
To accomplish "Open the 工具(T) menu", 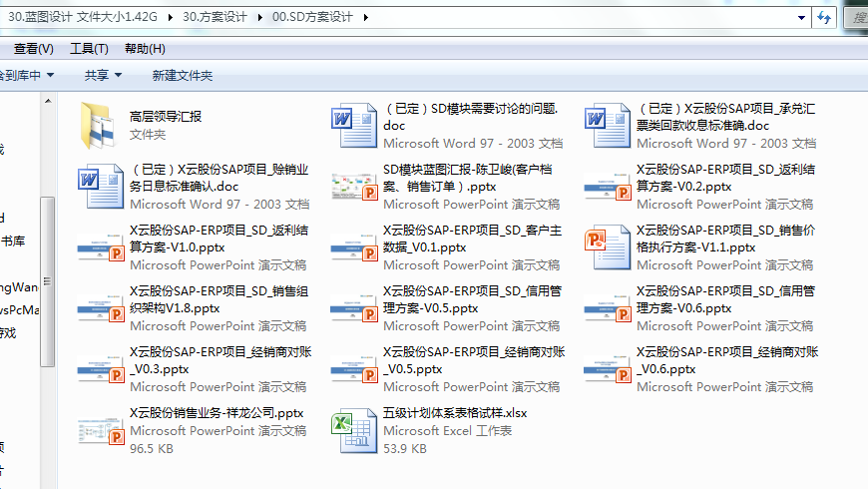I will 89,49.
